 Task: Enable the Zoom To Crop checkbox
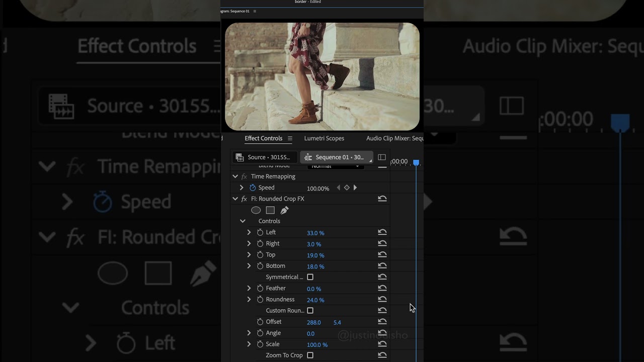pyautogui.click(x=310, y=355)
